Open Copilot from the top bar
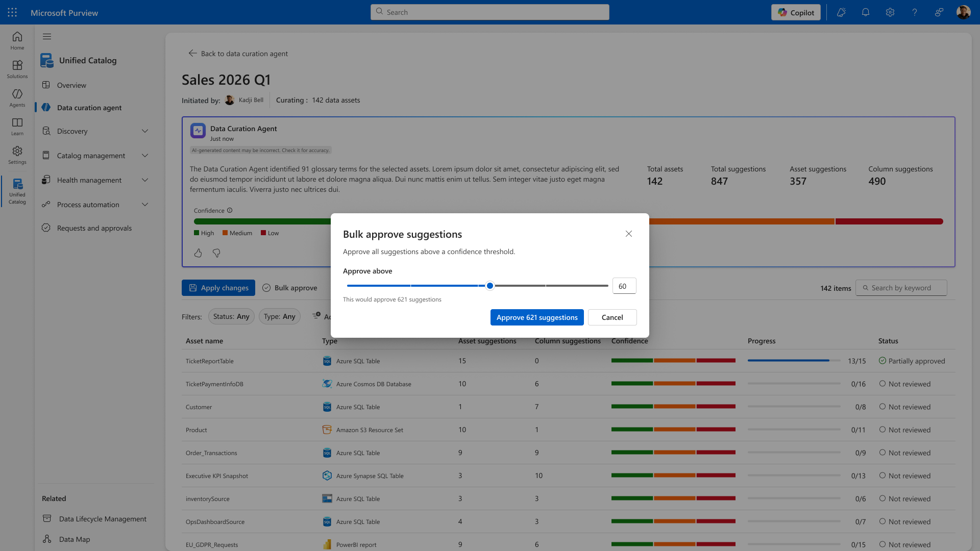980x551 pixels. click(x=796, y=12)
